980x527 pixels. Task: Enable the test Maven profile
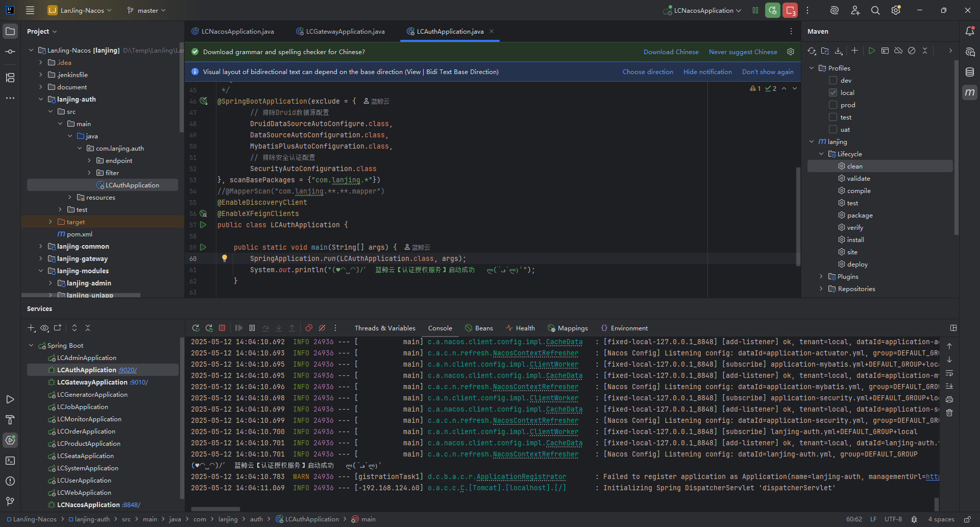833,117
